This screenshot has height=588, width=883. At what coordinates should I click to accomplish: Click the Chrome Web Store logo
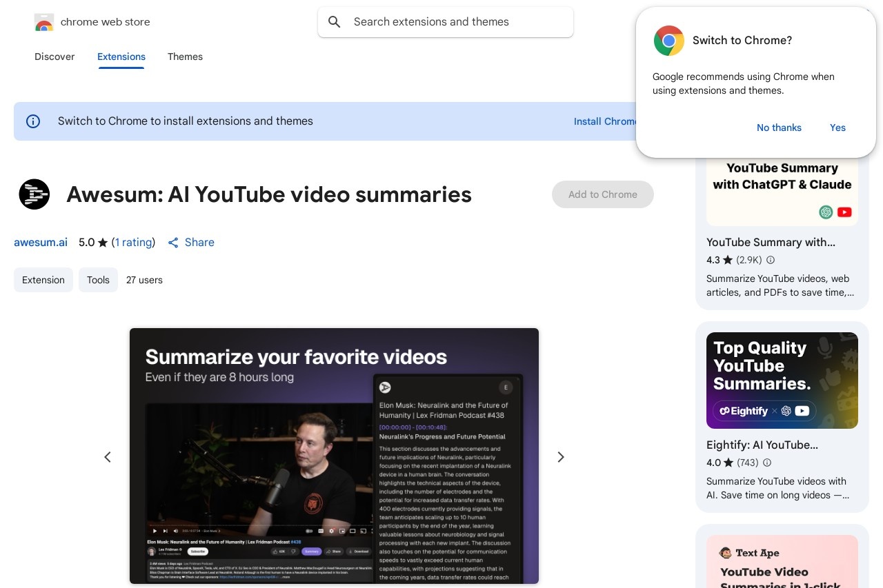43,22
